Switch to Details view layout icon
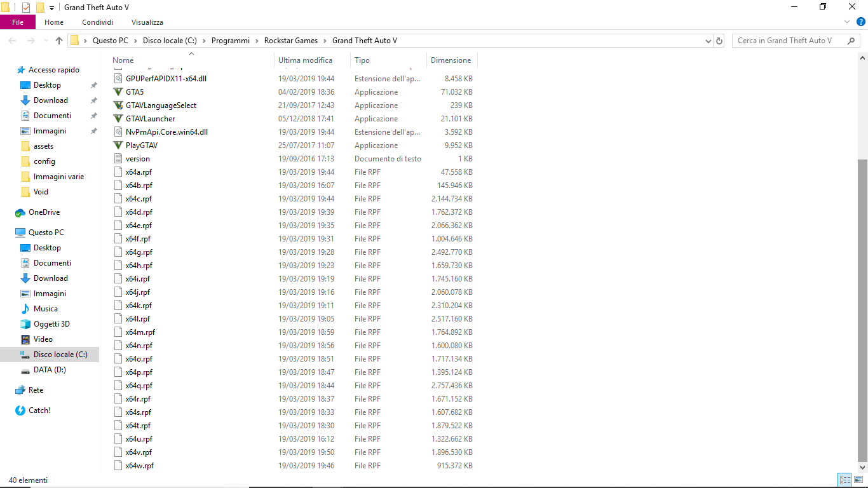This screenshot has height=488, width=868. point(844,480)
